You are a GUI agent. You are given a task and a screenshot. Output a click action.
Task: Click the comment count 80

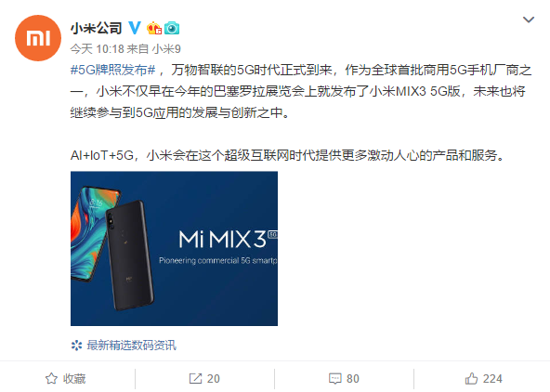click(353, 379)
